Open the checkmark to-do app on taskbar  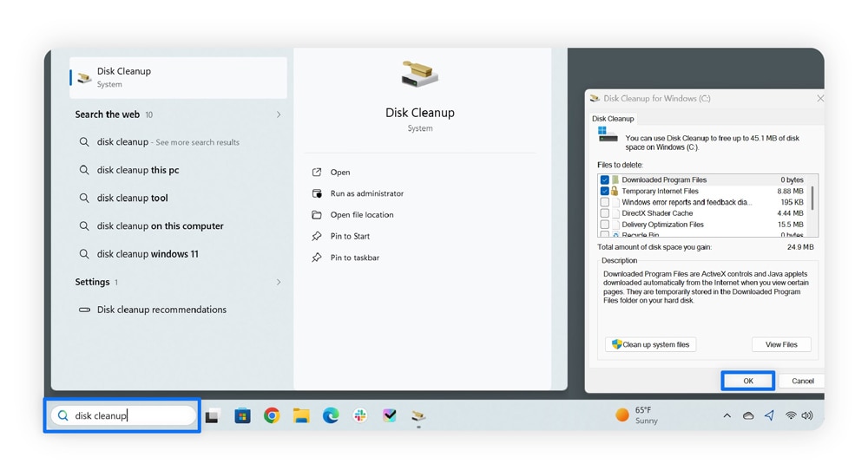click(x=390, y=415)
